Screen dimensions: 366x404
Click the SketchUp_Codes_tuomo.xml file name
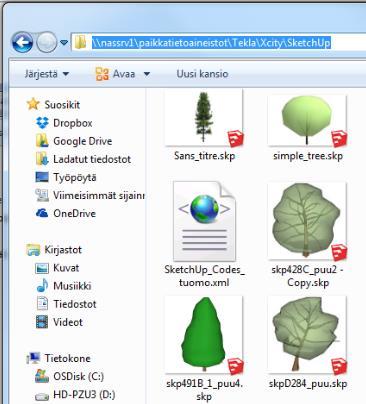tap(204, 276)
